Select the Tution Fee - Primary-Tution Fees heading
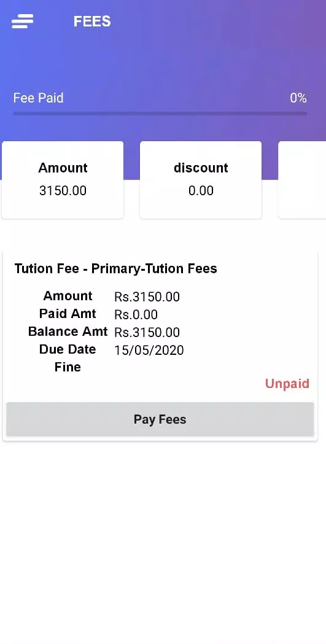Screen dimensions: 326x644 [116, 269]
